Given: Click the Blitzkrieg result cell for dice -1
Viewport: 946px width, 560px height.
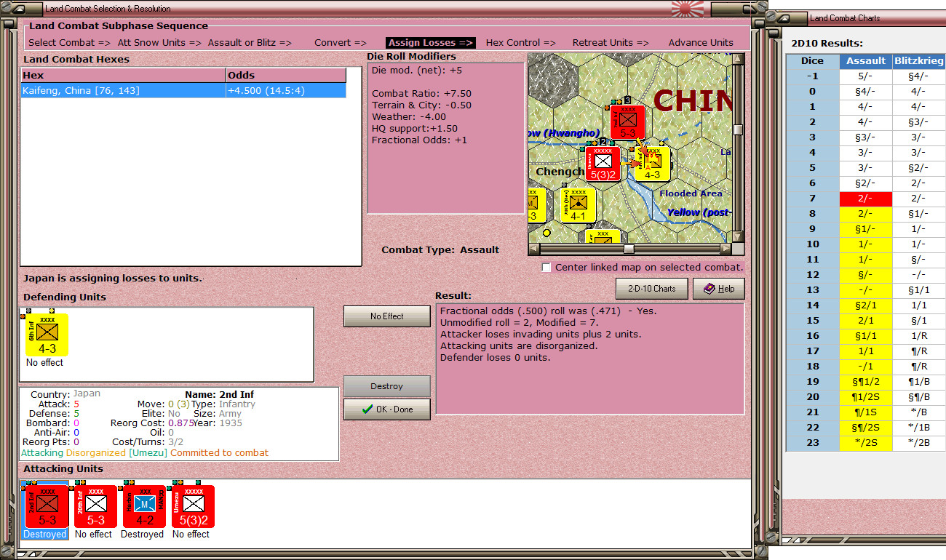Looking at the screenshot, I should pos(918,76).
